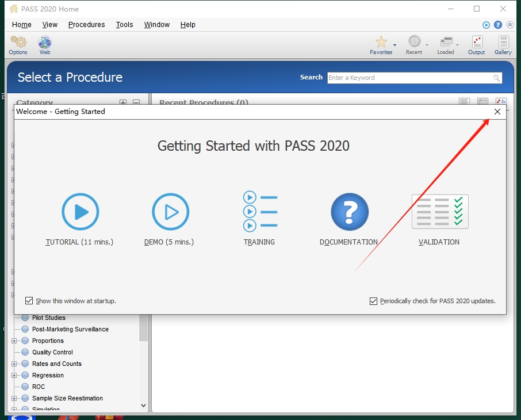The width and height of the screenshot is (521, 420).
Task: Select Rates and Counts category
Action: point(57,364)
